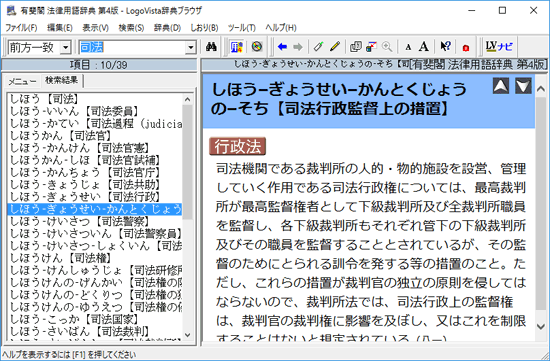This screenshot has height=361, width=550.
Task: Select result しほうけん【司法権】
Action: (x=95, y=258)
